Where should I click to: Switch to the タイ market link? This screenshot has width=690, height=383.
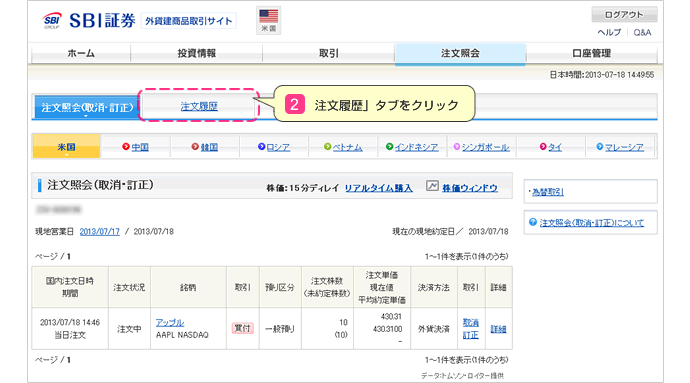[555, 147]
